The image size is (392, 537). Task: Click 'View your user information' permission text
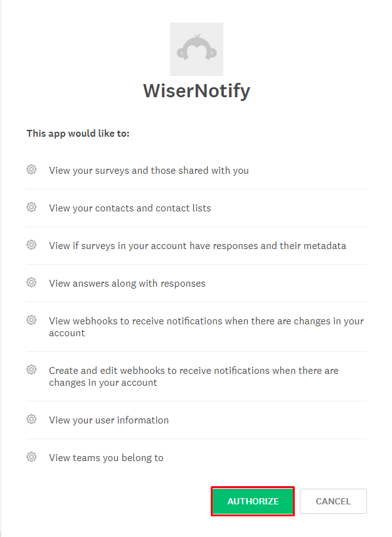click(109, 420)
